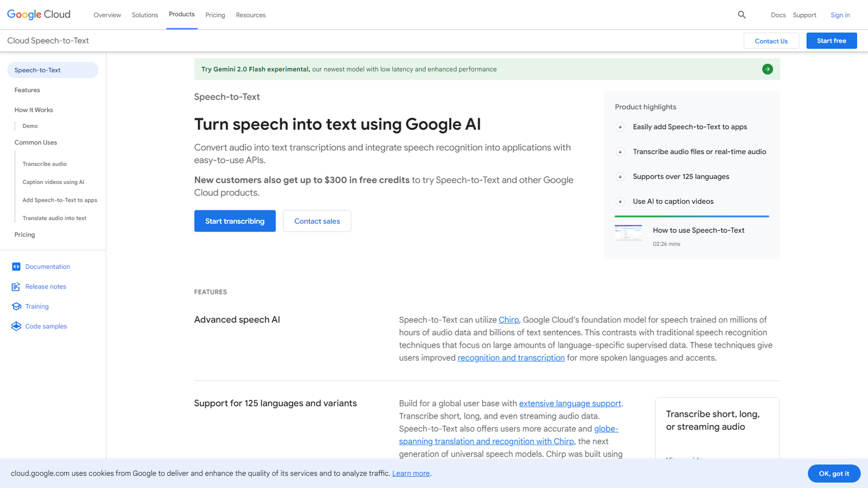Click the Documentation icon in sidebar
Image resolution: width=868 pixels, height=488 pixels.
click(x=16, y=267)
